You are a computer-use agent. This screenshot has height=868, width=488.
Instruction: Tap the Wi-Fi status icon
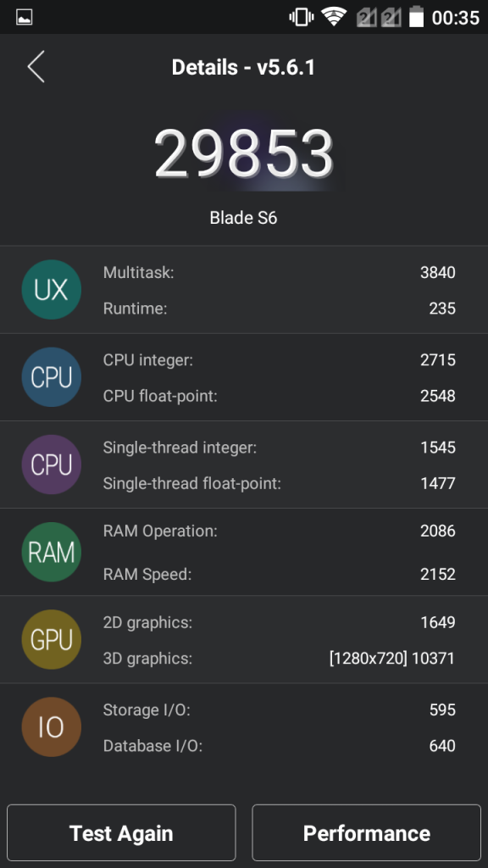(x=334, y=17)
